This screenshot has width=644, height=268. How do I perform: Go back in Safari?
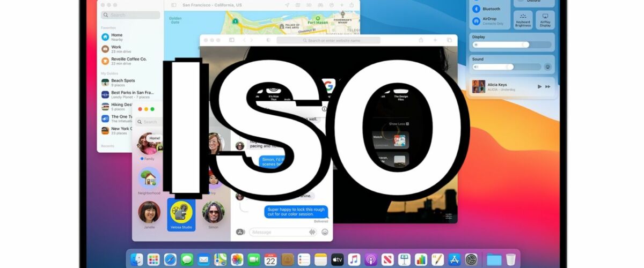245,40
